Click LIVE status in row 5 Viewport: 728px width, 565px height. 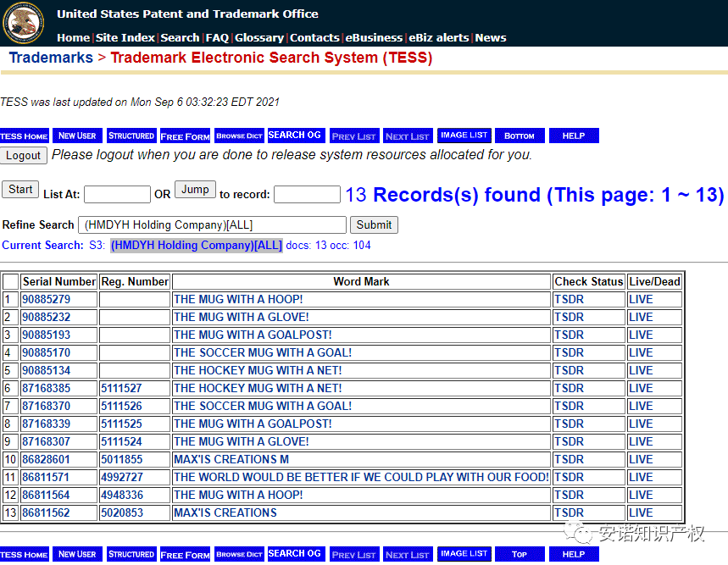point(641,371)
